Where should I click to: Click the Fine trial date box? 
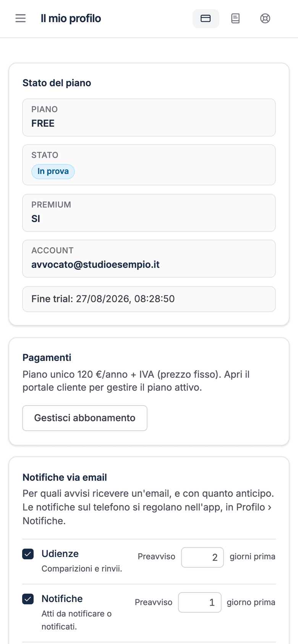pyautogui.click(x=149, y=299)
